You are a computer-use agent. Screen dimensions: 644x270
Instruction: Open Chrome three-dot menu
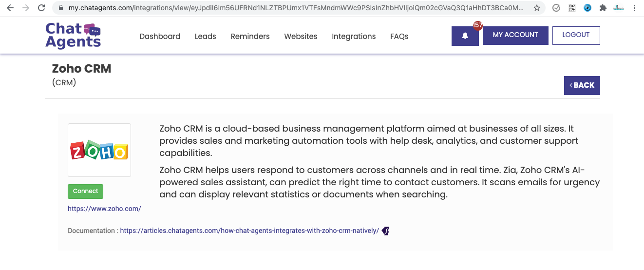tap(634, 8)
